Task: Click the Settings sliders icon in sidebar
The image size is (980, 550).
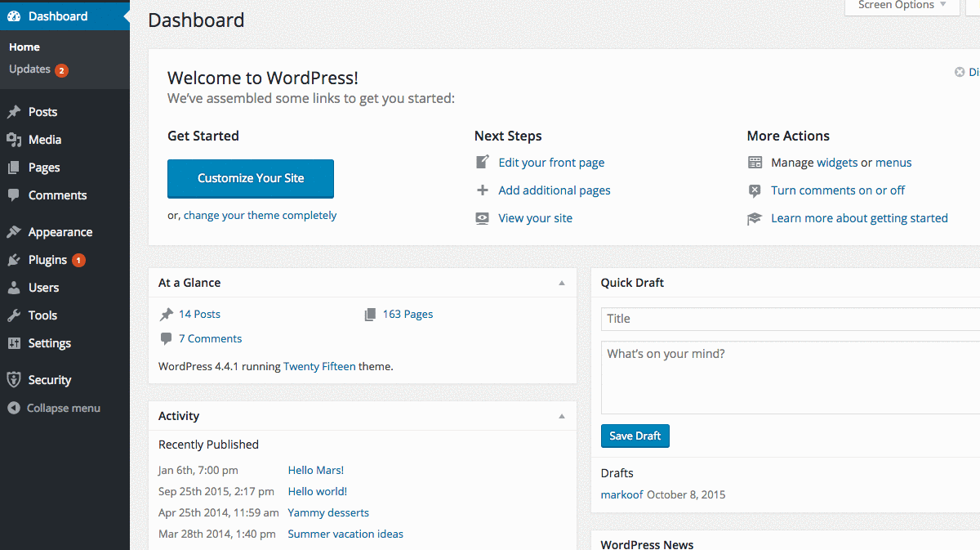Action: [14, 343]
